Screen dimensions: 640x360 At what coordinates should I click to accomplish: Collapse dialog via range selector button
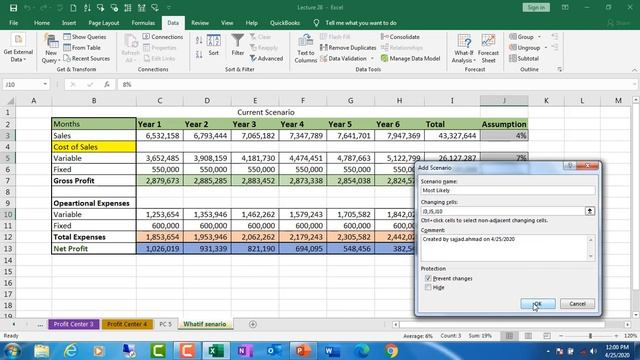coord(590,211)
